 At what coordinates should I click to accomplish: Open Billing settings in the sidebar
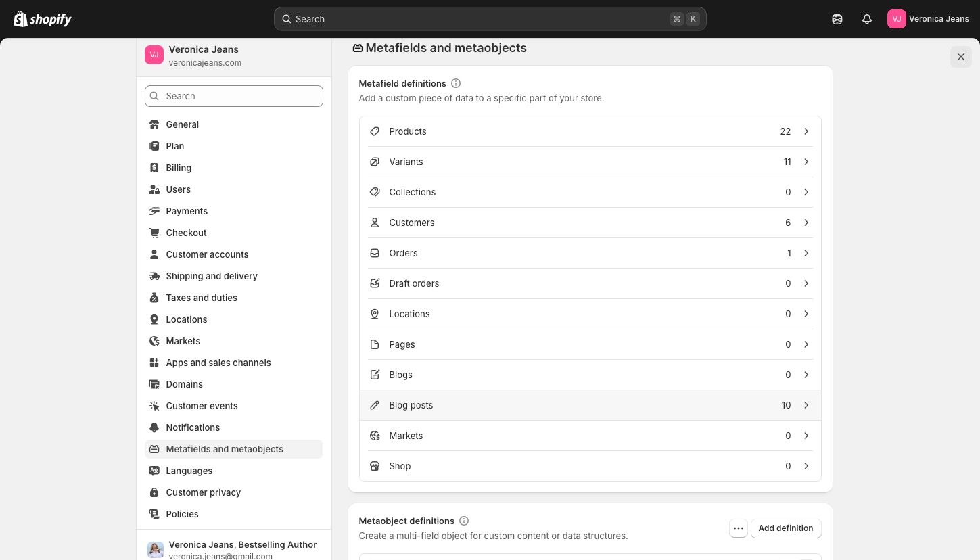pos(179,168)
